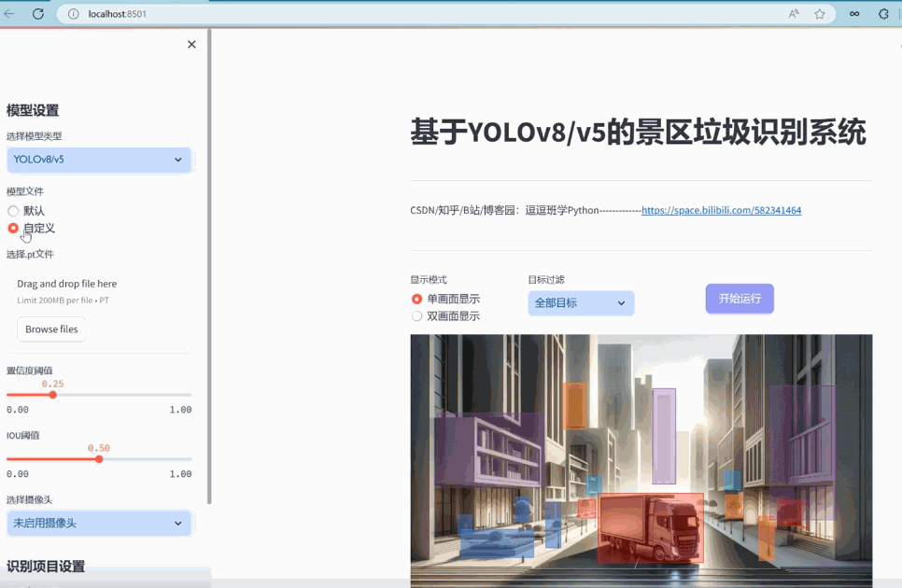Click the confidence threshold slider handle at 0.25
Image resolution: width=902 pixels, height=588 pixels.
tap(52, 394)
